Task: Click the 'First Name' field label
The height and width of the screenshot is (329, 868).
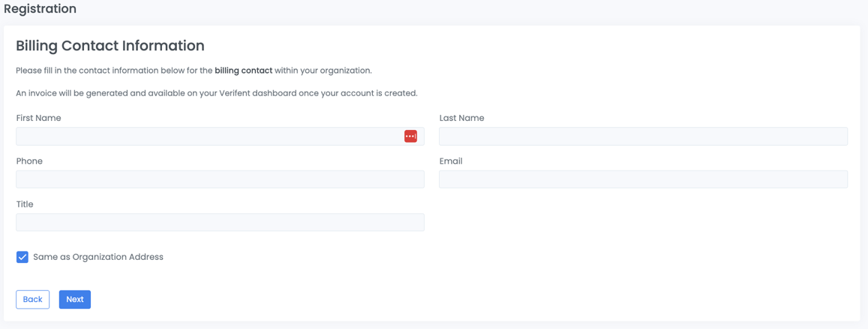Action: pos(38,118)
